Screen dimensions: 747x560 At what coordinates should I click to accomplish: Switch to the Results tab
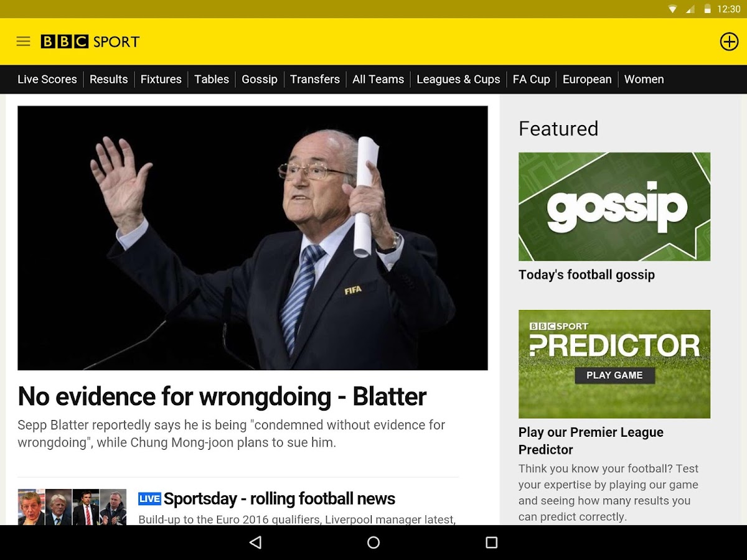pos(108,79)
